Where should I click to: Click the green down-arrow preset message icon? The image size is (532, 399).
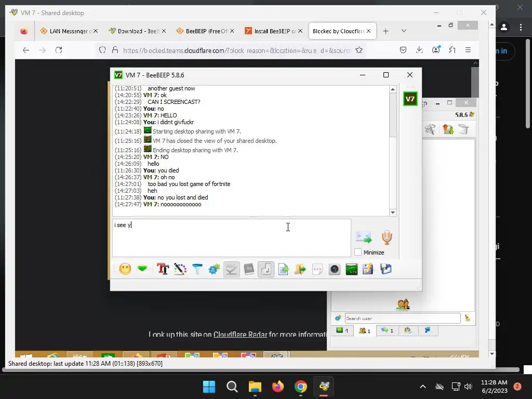tap(142, 269)
